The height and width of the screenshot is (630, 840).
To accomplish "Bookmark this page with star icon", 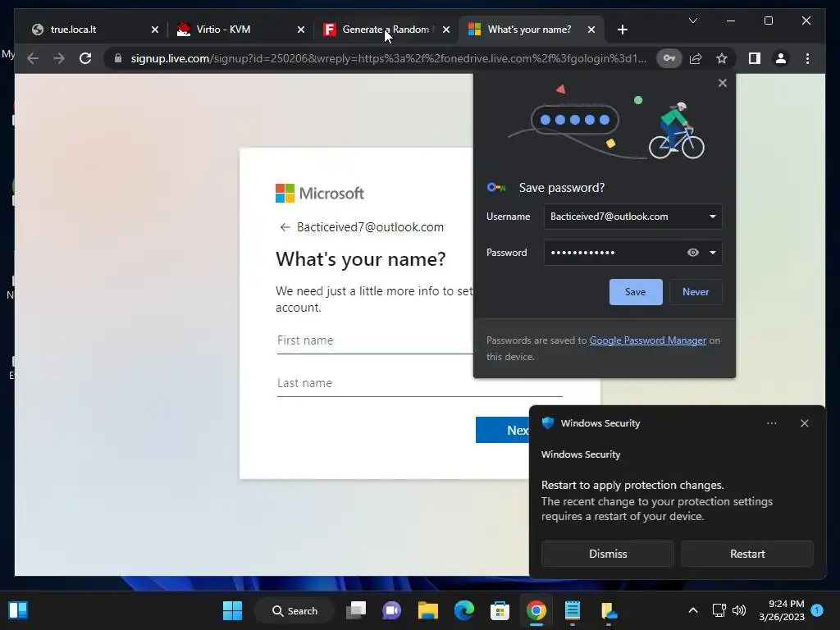I will click(722, 58).
